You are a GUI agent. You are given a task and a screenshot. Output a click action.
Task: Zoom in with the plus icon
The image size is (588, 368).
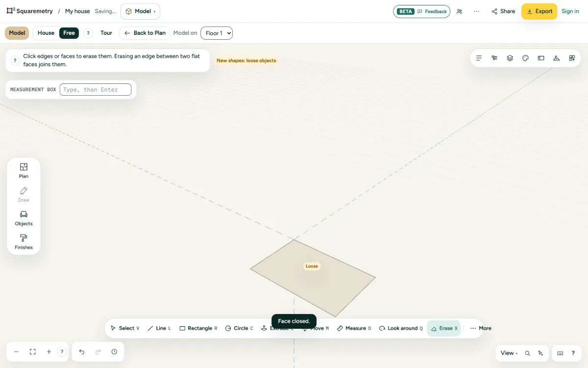point(49,352)
